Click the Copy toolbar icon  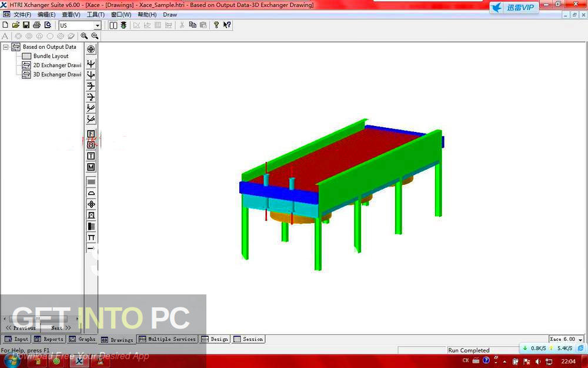[193, 25]
